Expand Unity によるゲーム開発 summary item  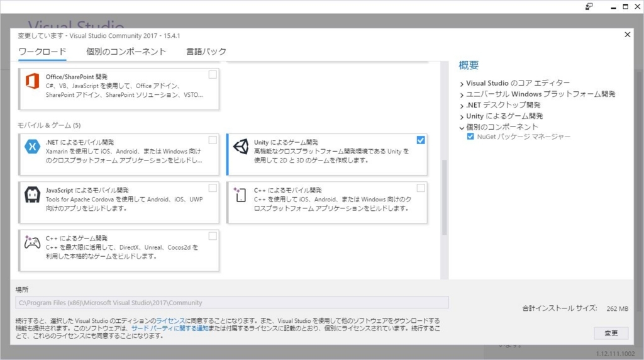click(x=462, y=116)
